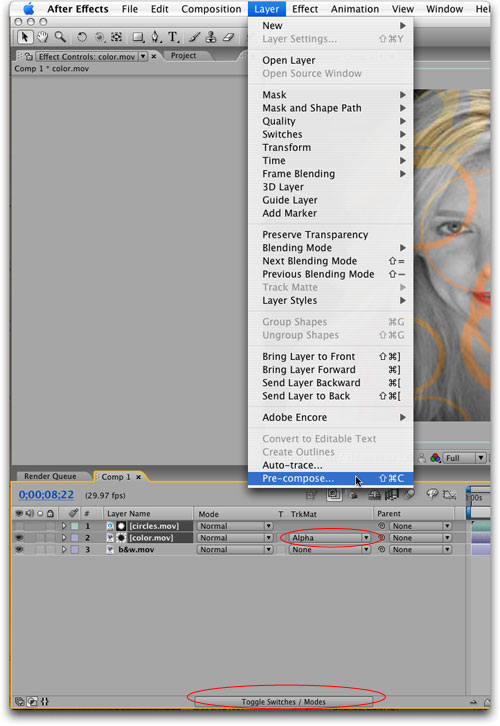The height and width of the screenshot is (726, 500).
Task: Open Mode dropdown for color.mov
Action: [x=235, y=538]
